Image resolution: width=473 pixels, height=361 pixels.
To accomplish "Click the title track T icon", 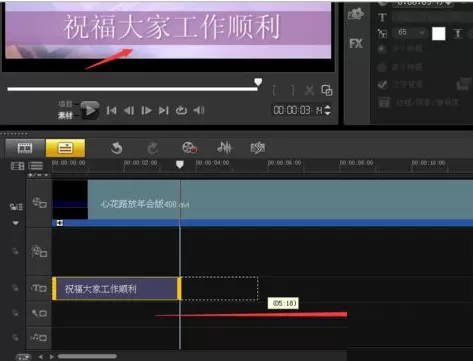I will 39,288.
